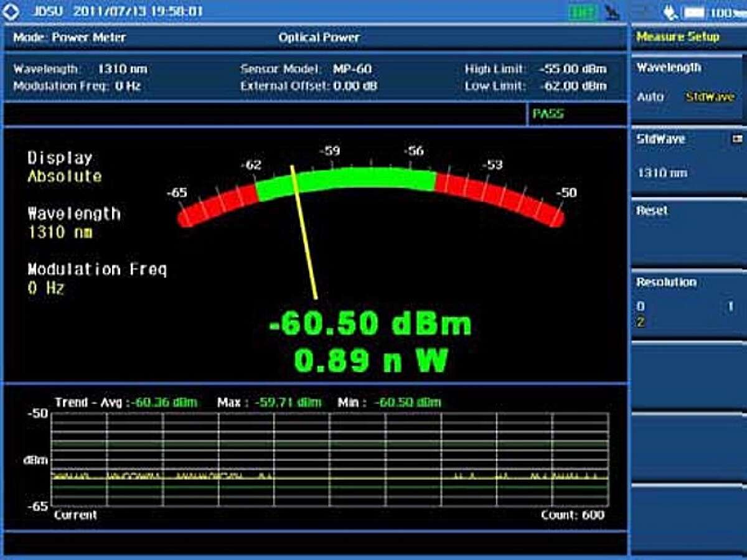Click the yellow 1310 nm wavelength value
This screenshot has height=560, width=747.
click(60, 232)
